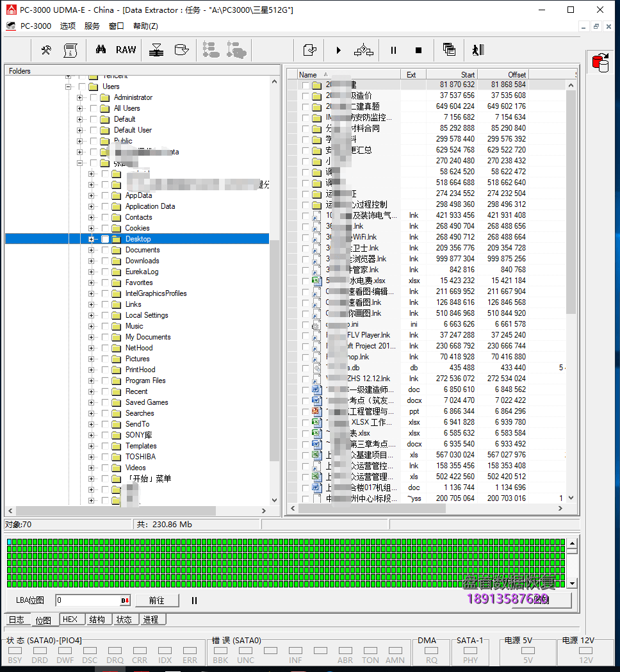The width and height of the screenshot is (620, 672).
Task: Check the Users folder checkbox
Action: tap(82, 86)
